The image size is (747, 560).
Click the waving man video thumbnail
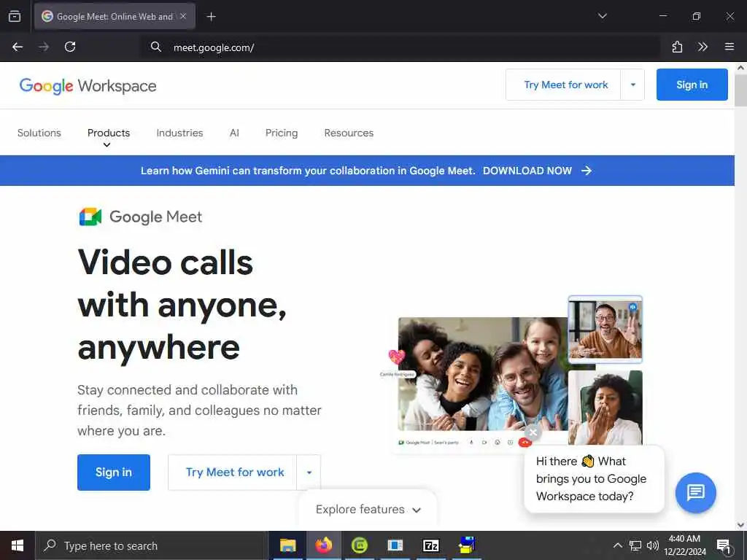click(x=605, y=329)
